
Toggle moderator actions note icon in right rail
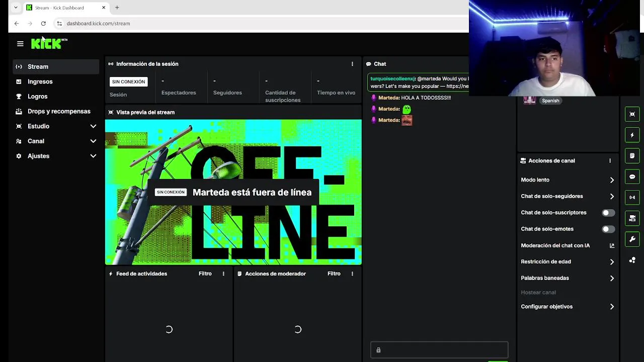coord(632,156)
